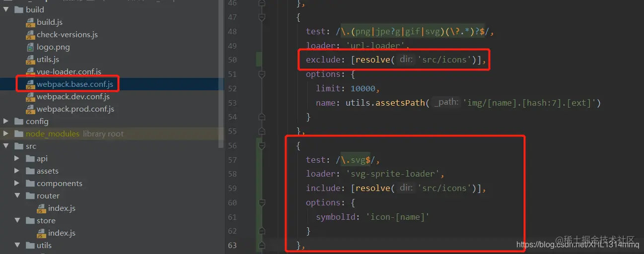
Task: Open utils.js in build folder
Action: 48,60
